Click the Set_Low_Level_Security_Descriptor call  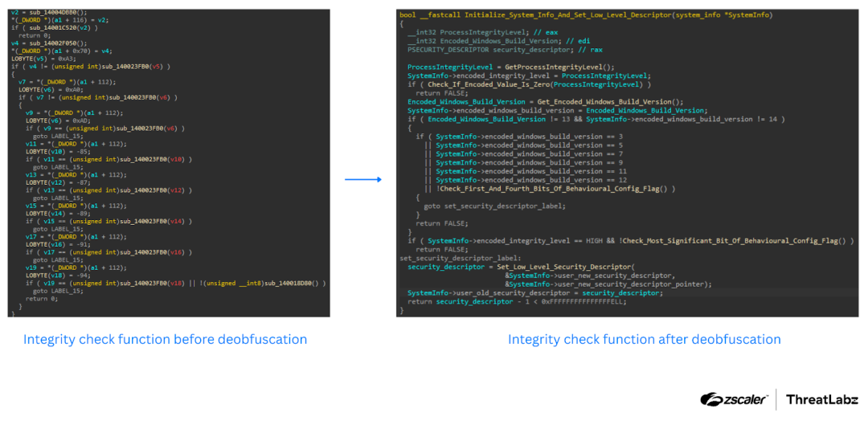point(564,266)
